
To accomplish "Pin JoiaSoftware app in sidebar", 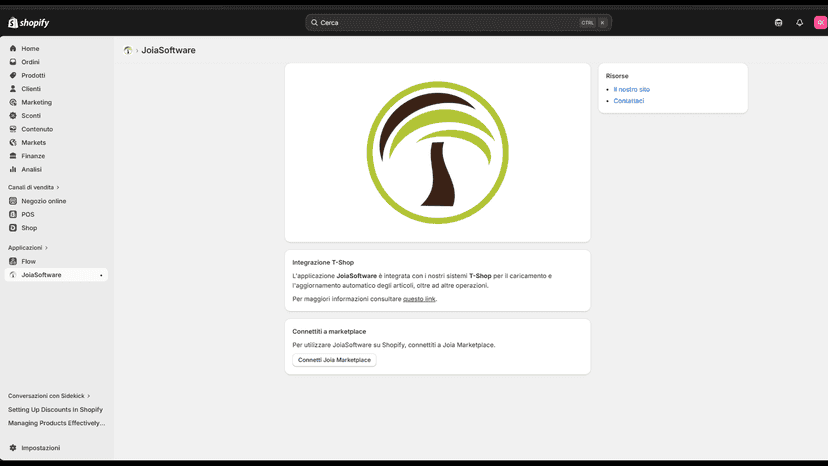I will (x=101, y=275).
